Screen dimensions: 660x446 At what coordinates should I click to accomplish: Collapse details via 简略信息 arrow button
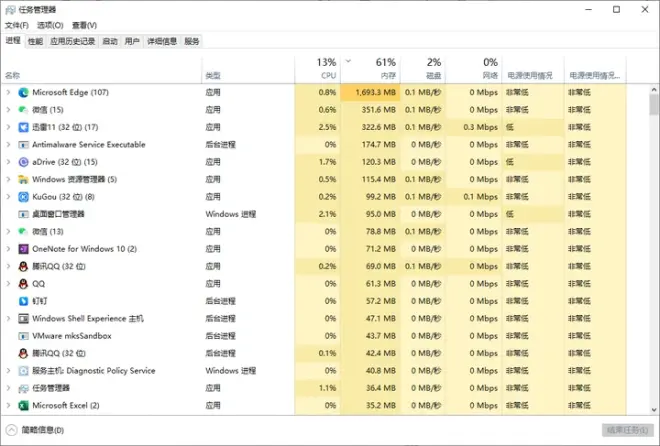[12, 430]
